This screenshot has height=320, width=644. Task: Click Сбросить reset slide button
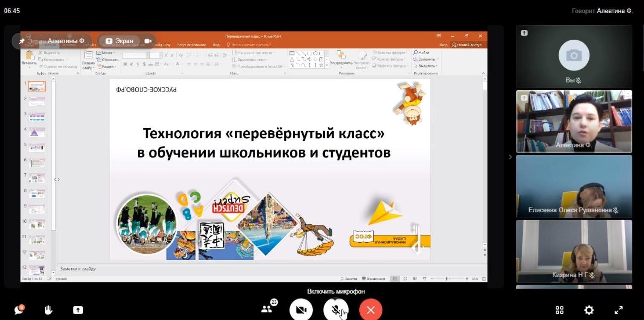107,59
